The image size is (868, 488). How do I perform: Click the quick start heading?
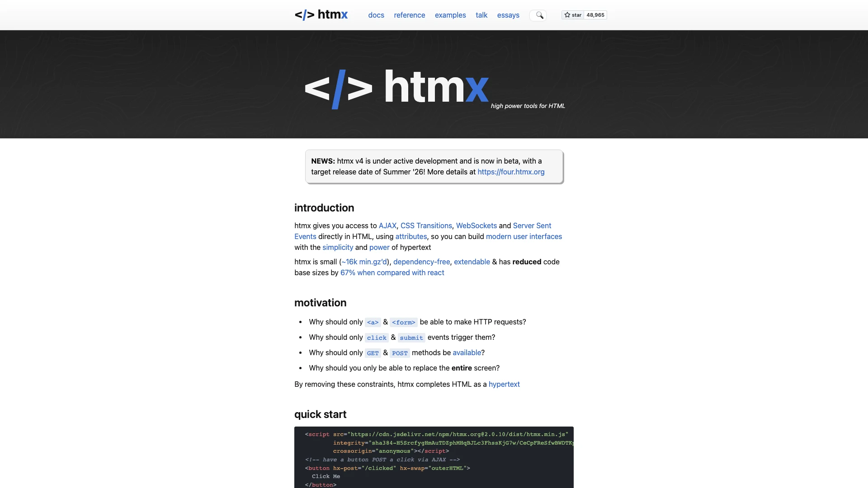(x=321, y=414)
